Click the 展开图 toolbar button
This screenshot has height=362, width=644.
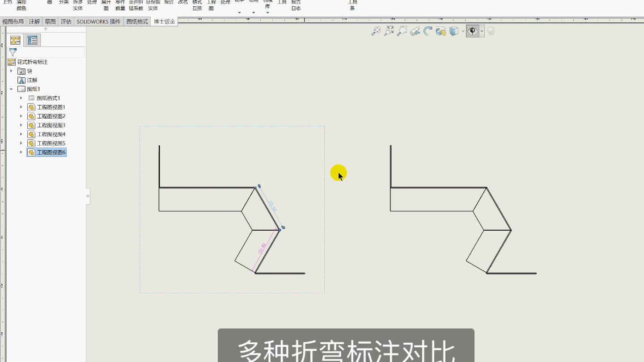tap(106, 5)
